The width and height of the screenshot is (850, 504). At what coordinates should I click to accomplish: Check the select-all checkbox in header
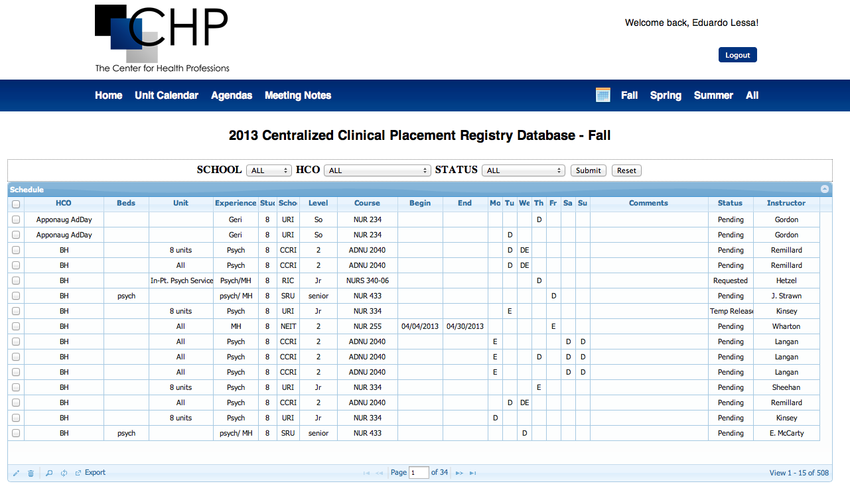coord(16,204)
